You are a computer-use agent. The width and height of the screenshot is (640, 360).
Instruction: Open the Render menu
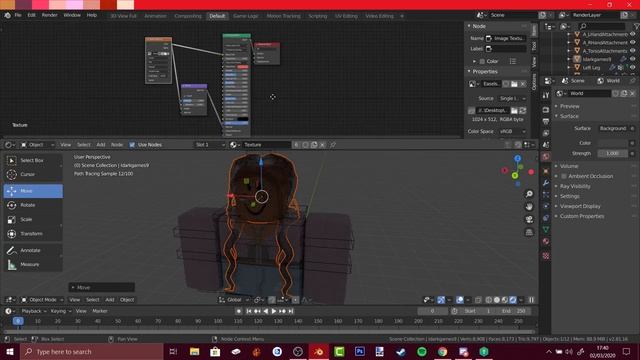pos(50,15)
